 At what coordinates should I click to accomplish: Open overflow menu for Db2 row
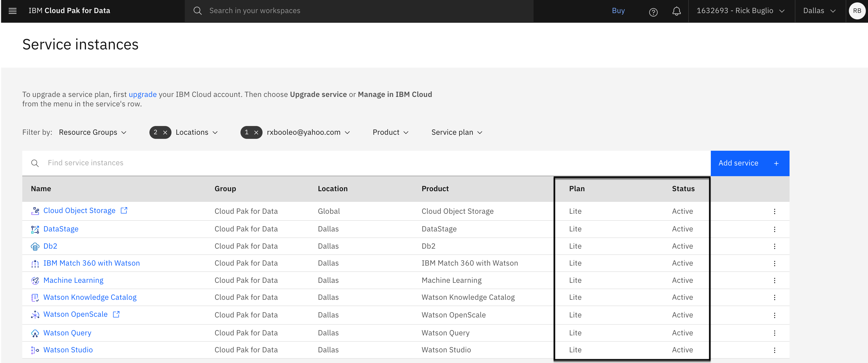[x=774, y=246]
